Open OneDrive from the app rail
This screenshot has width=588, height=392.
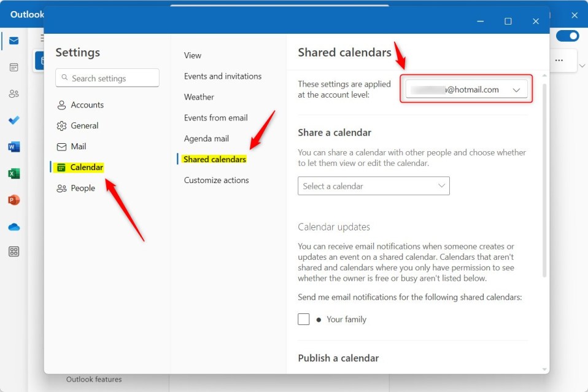point(14,226)
